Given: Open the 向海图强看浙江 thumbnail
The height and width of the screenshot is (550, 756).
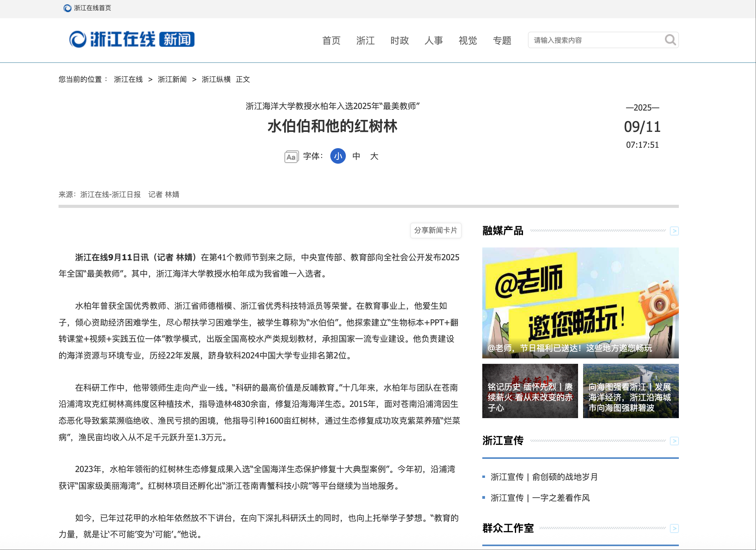Looking at the screenshot, I should (631, 391).
